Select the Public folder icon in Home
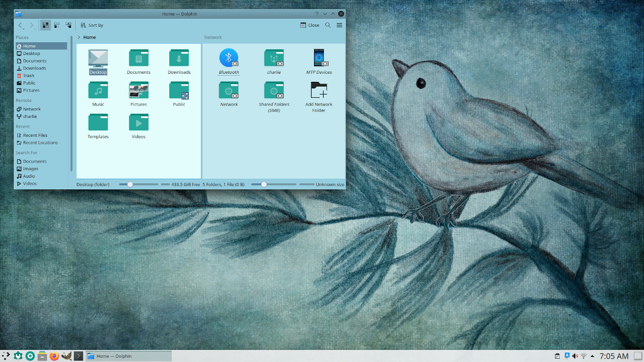The image size is (644, 362). (179, 90)
